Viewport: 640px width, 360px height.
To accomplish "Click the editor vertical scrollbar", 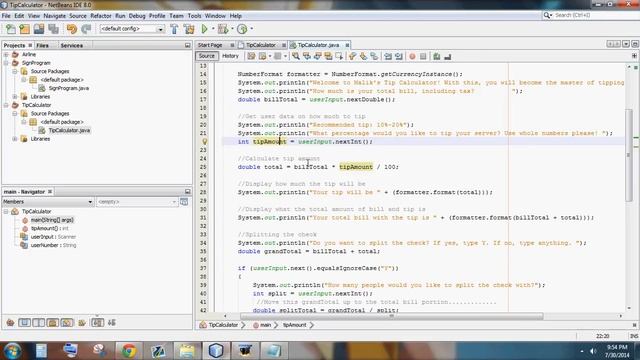I will tap(629, 155).
